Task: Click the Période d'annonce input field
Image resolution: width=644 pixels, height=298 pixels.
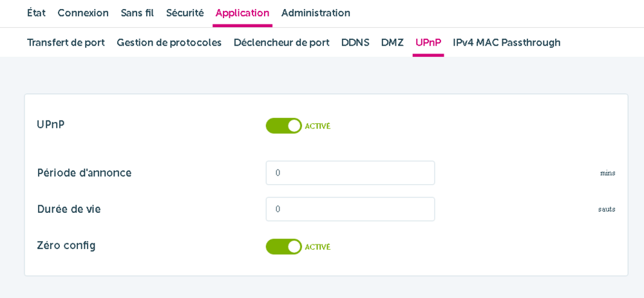Action: pos(350,173)
